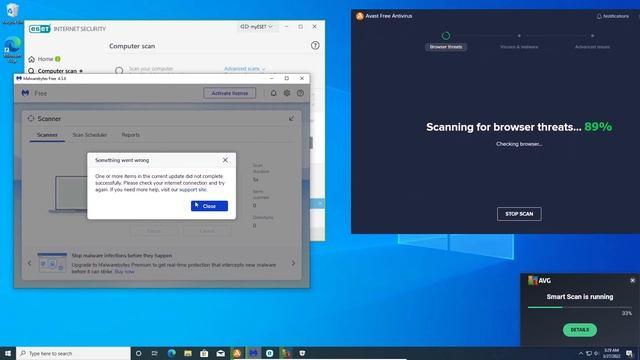This screenshot has width=640, height=360.
Task: Select Computer scan in ESET sidebar
Action: [56, 71]
